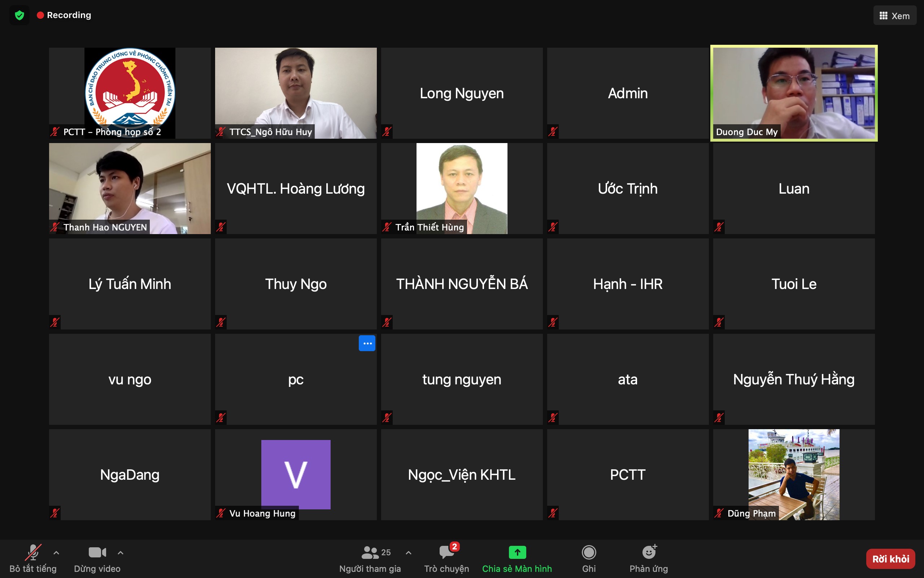
Task: Click the red Rời khỏi leave button
Action: [x=890, y=559]
